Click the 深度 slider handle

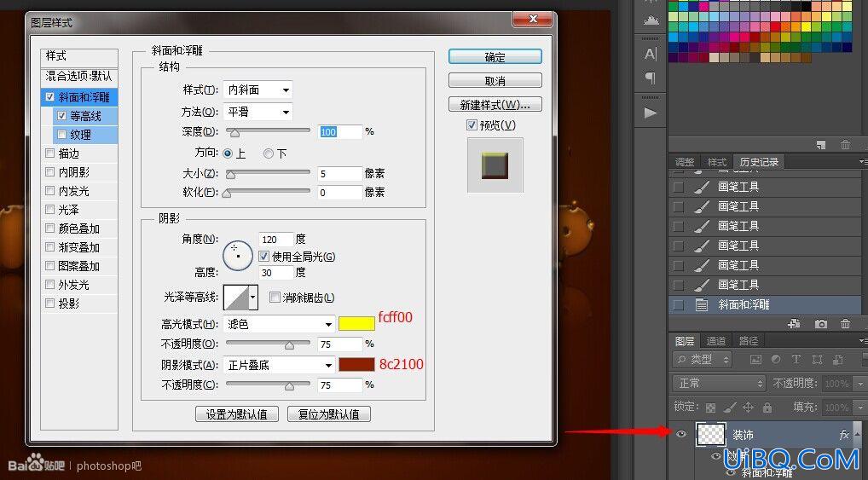point(234,132)
